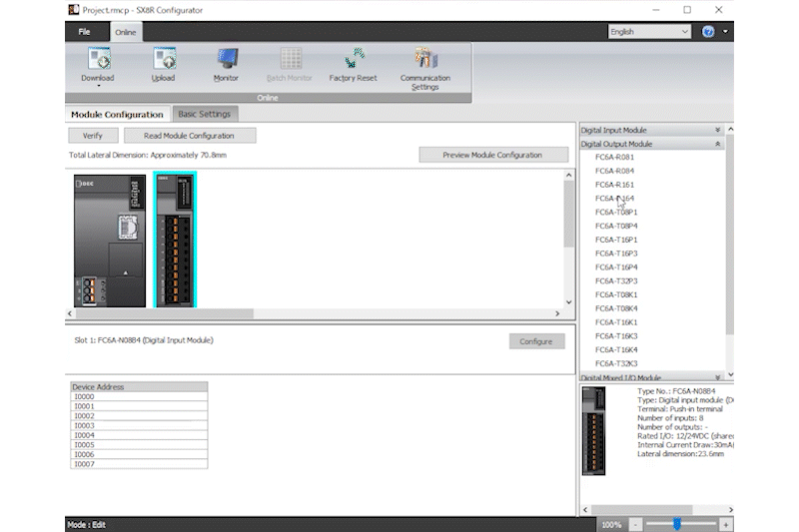Open Communication Settings
Screen dimensions: 799x532
pos(425,69)
